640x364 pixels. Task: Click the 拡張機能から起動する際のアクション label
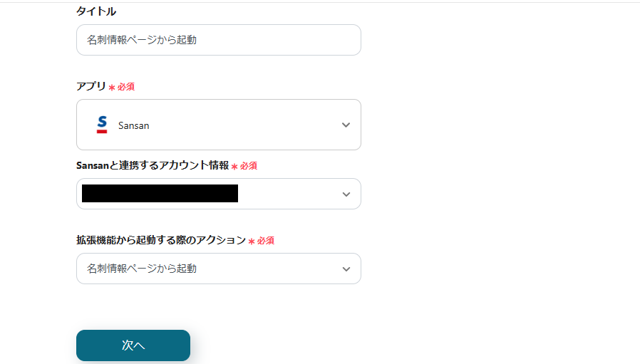(160, 240)
